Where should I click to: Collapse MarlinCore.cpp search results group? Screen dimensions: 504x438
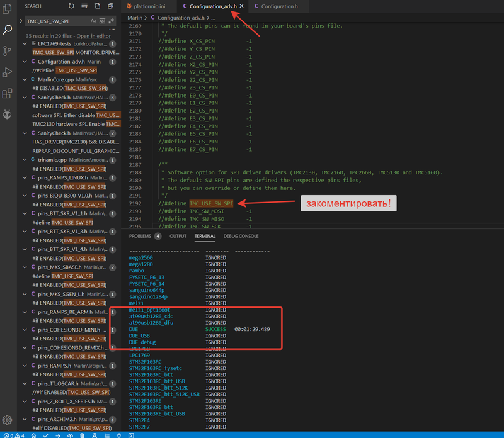point(25,80)
